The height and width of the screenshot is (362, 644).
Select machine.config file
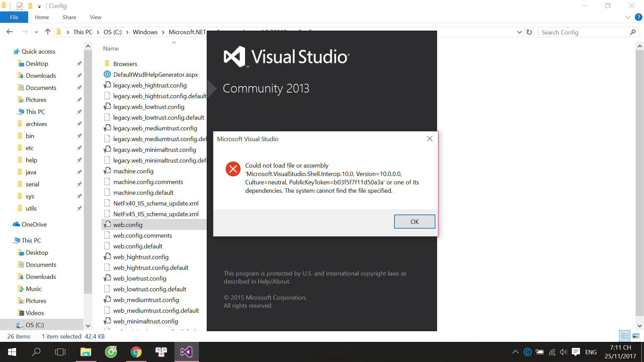point(133,171)
